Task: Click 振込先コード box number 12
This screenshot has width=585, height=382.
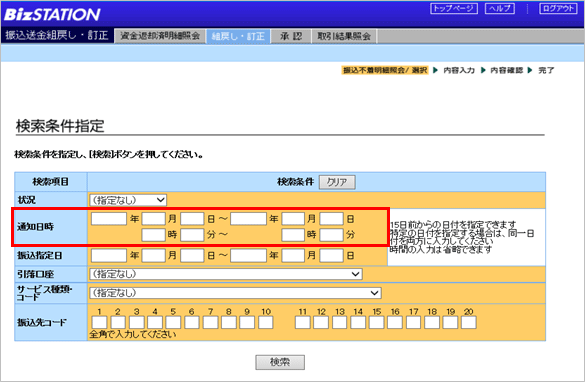Action: pyautogui.click(x=321, y=322)
